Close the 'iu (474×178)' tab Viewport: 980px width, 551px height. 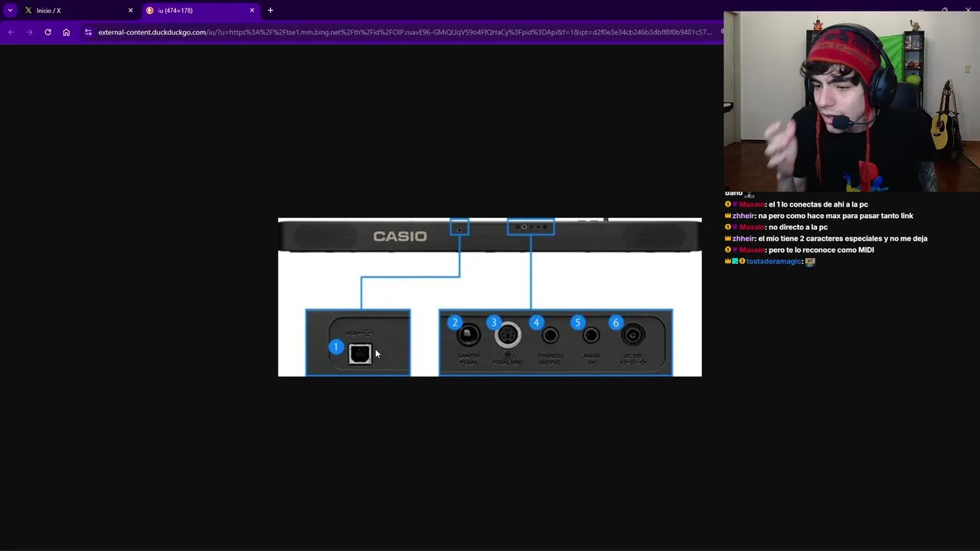[x=252, y=10]
